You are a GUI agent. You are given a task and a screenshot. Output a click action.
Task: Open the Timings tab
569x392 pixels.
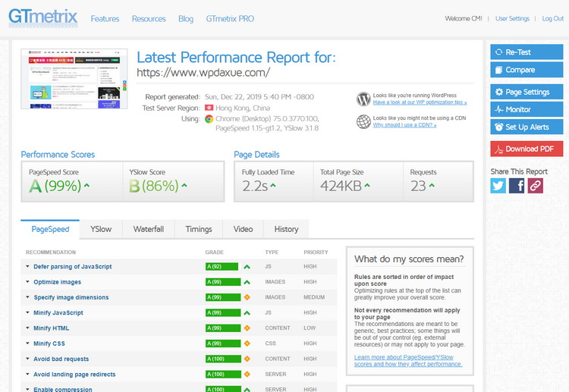point(199,229)
